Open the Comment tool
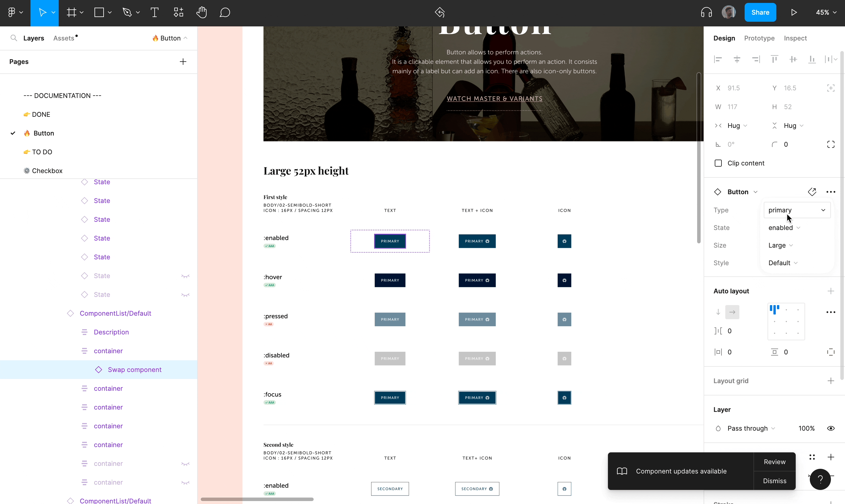Image resolution: width=845 pixels, height=504 pixels. point(225,13)
